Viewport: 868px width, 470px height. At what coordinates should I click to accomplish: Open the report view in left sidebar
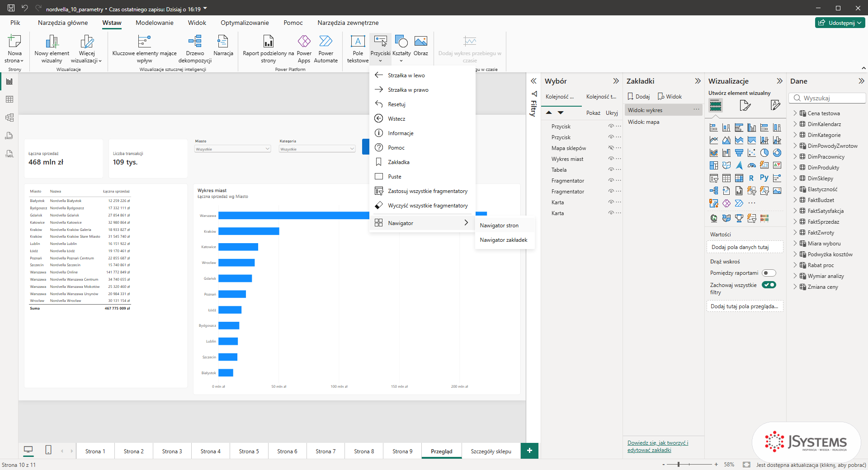pos(9,81)
